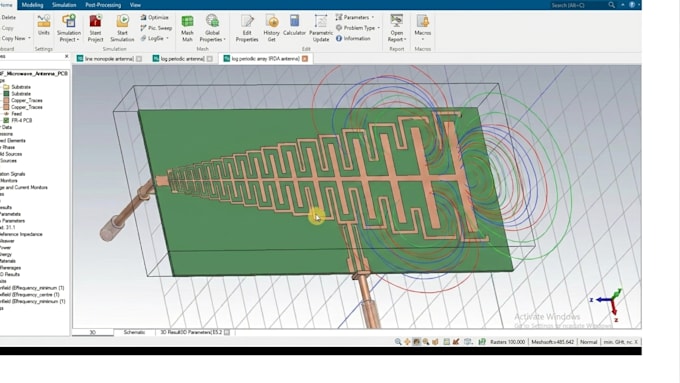The image size is (680, 383).
Task: Close the log periodic antenna tab
Action: click(x=209, y=59)
